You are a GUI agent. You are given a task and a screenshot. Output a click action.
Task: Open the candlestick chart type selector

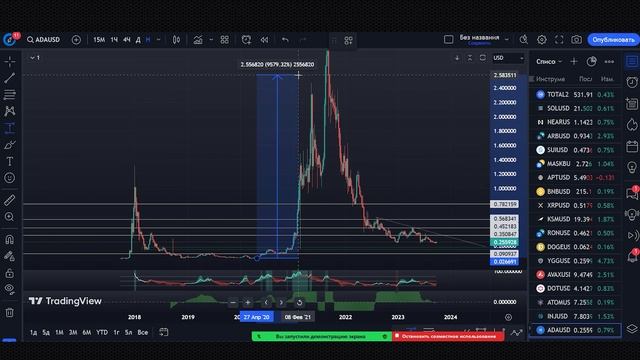tap(176, 40)
